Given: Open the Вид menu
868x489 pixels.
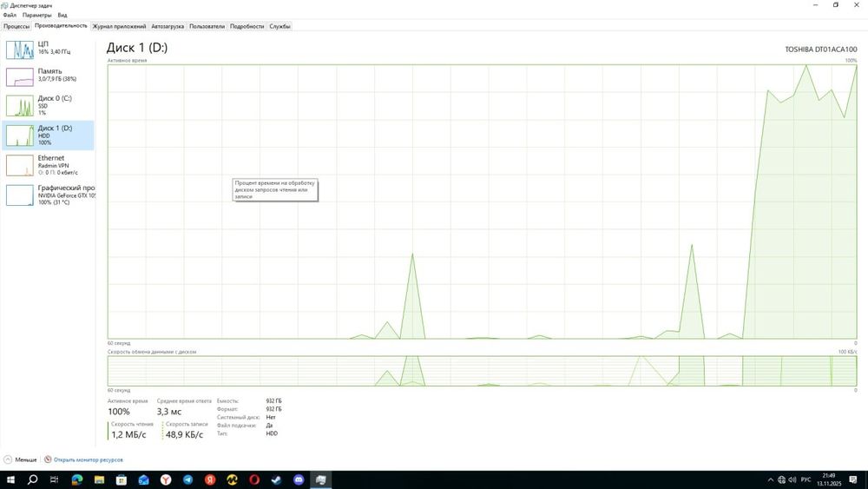Looking at the screenshot, I should [62, 15].
